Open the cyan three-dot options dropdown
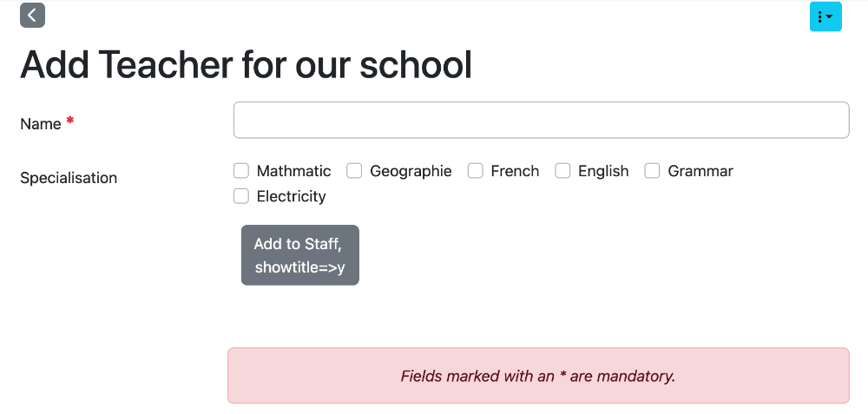Image resolution: width=868 pixels, height=414 pixels. [x=825, y=16]
